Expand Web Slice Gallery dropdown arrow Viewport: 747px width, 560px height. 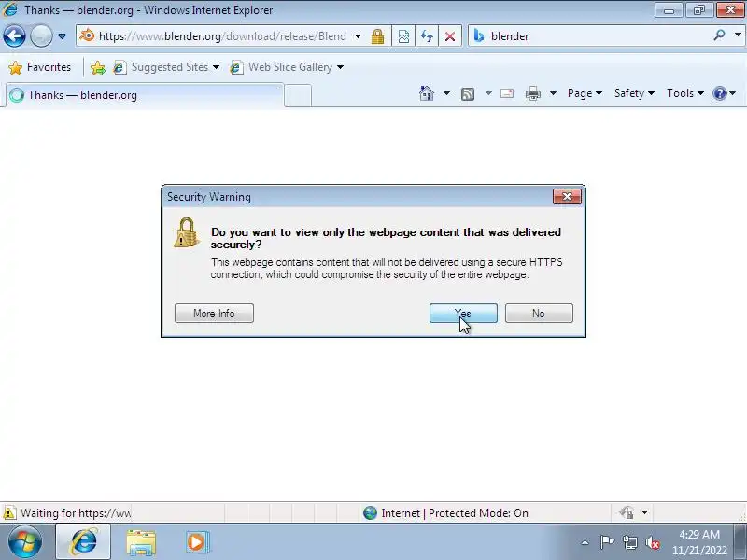tap(340, 67)
